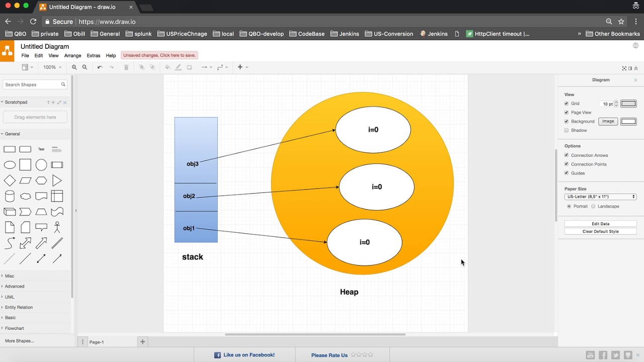Click the To Front toolbar icon

141,67
